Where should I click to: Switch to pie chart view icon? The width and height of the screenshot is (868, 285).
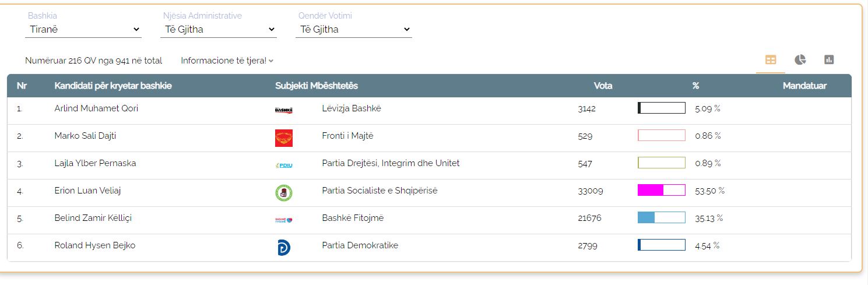pyautogui.click(x=800, y=59)
